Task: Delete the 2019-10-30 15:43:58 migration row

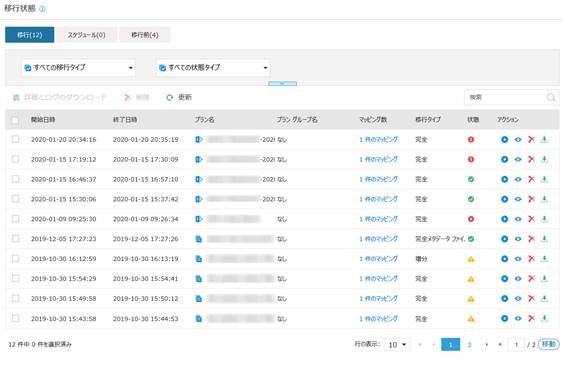Action: (x=531, y=318)
